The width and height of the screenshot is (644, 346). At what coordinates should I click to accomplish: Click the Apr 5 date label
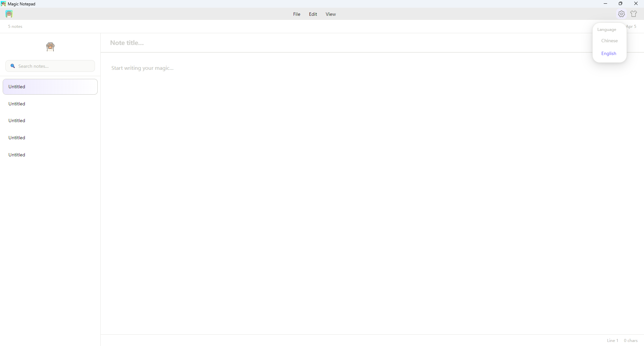point(631,27)
